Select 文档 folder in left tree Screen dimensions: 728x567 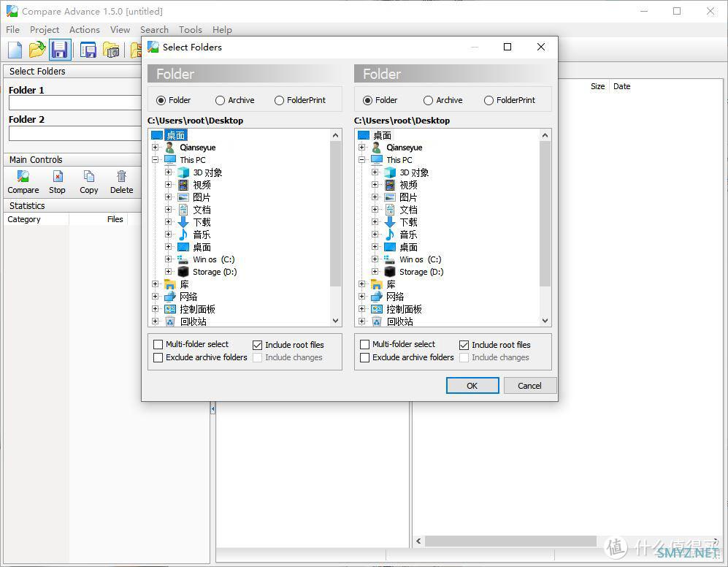pos(202,210)
